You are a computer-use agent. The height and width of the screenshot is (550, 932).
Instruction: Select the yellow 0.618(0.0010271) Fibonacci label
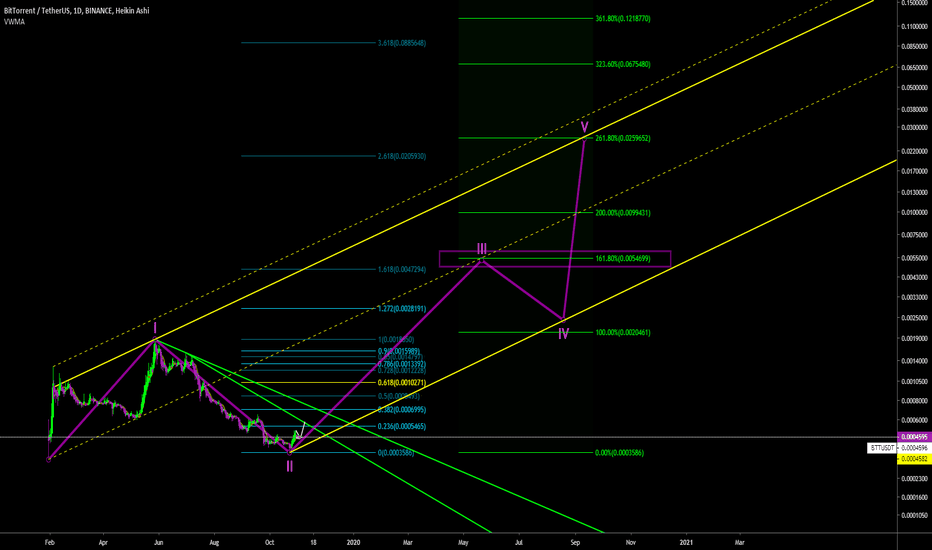402,383
